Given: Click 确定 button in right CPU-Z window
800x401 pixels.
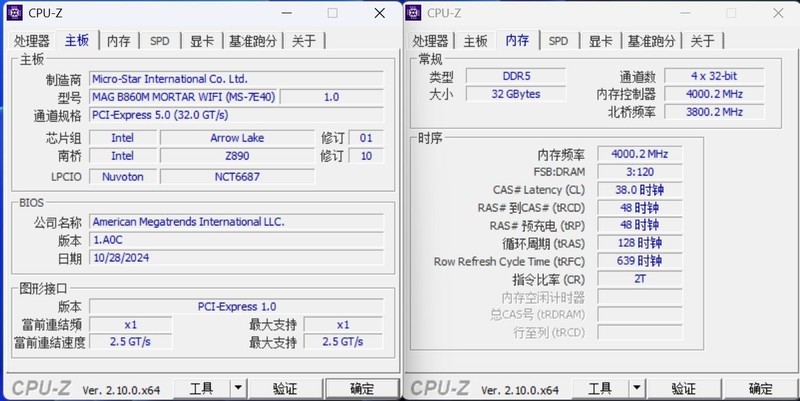Looking at the screenshot, I should click(x=761, y=389).
